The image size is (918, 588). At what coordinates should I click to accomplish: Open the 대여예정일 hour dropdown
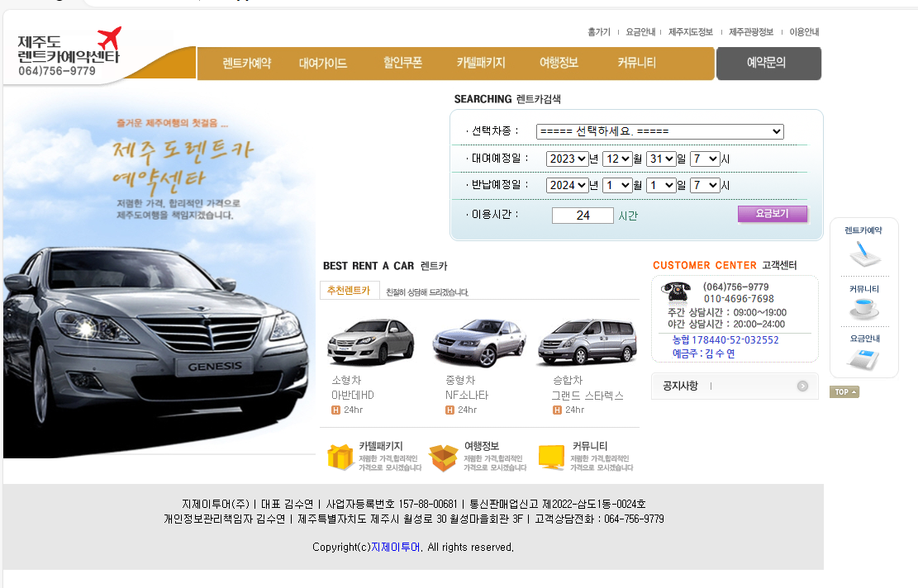coord(705,159)
